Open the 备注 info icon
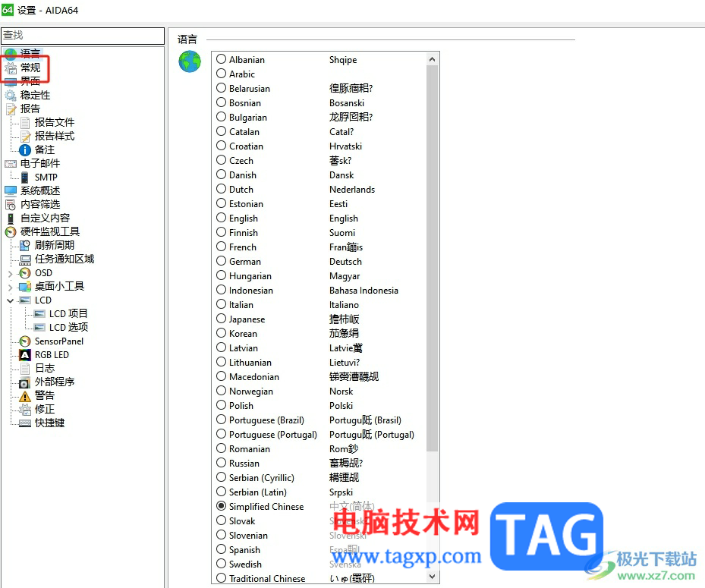This screenshot has height=588, width=705. tap(25, 150)
